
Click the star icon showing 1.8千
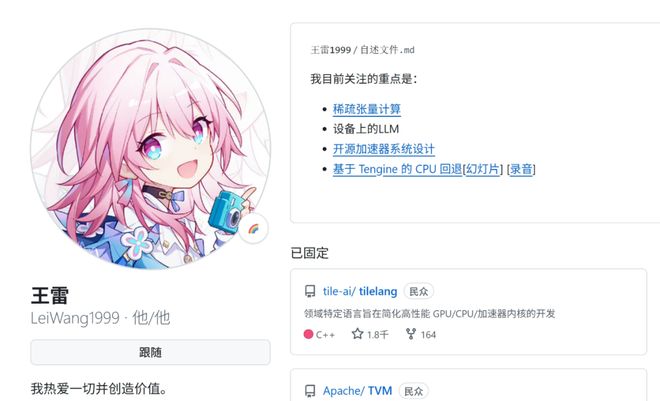point(357,334)
